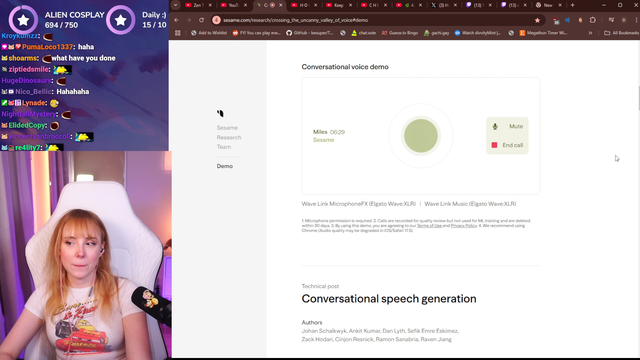Reload the sesame.com page
This screenshot has width=640, height=360.
202,20
